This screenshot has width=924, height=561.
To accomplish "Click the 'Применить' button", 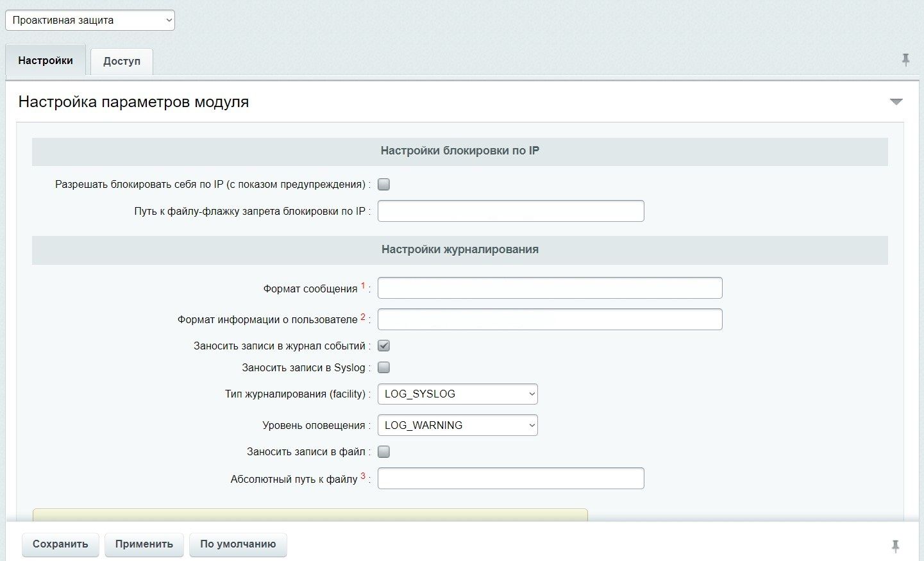I will pos(144,544).
